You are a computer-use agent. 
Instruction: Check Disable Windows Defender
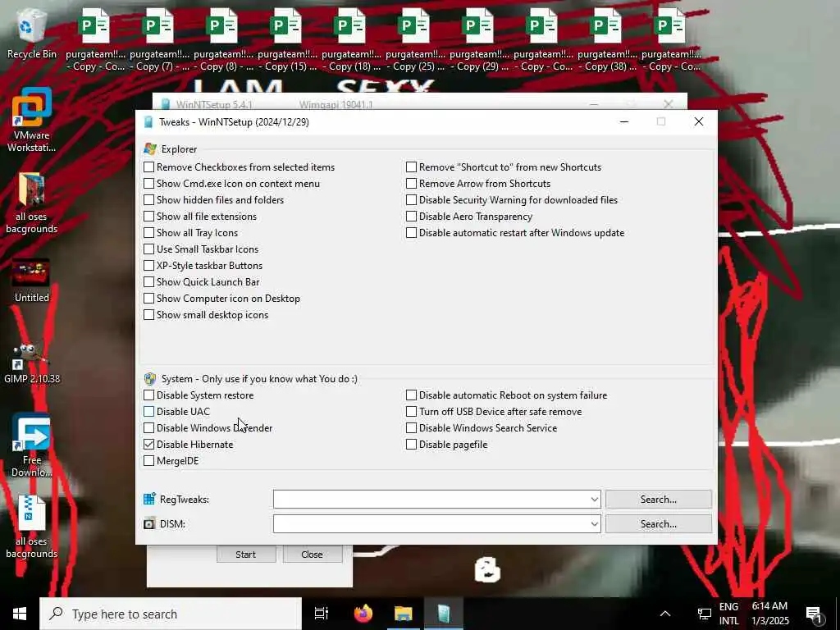click(x=149, y=428)
